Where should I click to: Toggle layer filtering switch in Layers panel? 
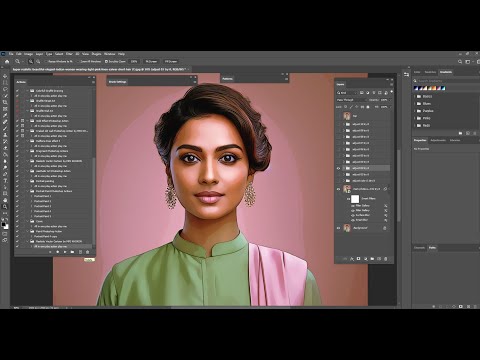[x=392, y=91]
